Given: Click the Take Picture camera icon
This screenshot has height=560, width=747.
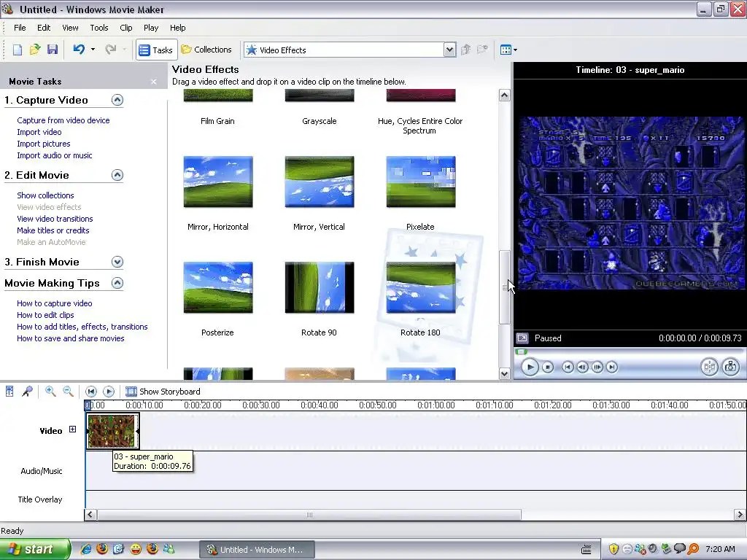Looking at the screenshot, I should [731, 367].
